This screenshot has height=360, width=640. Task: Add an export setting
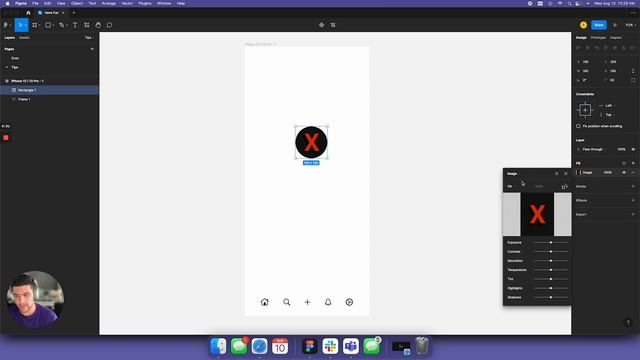pos(633,214)
